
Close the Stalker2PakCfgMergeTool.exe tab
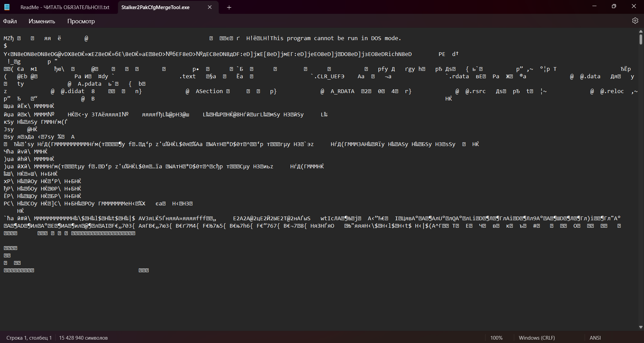click(210, 7)
